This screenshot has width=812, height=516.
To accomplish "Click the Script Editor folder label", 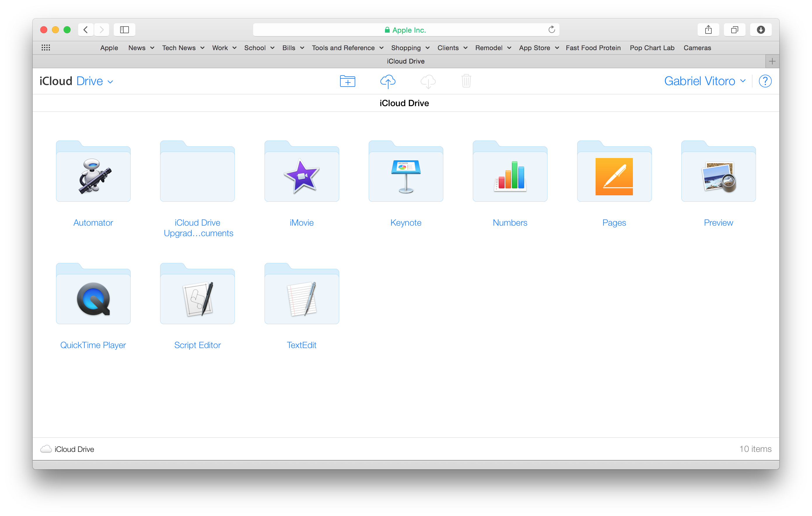I will point(197,345).
